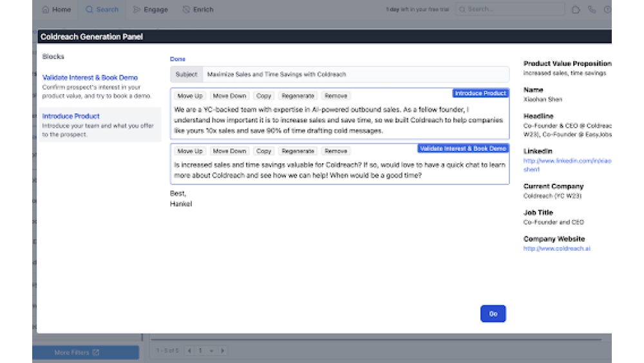Remove the Validate Interest & Book Demo block

pyautogui.click(x=336, y=152)
